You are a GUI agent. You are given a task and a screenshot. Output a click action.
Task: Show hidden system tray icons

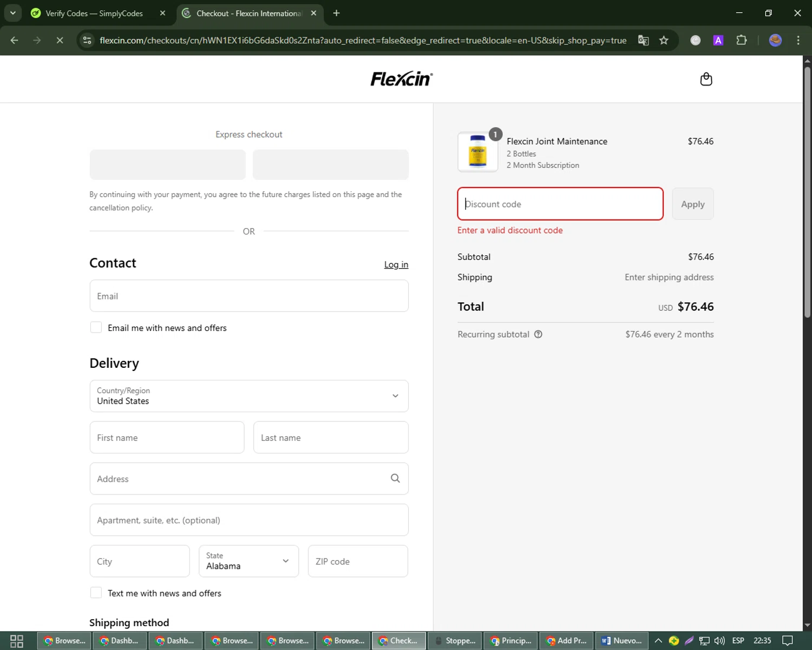(x=658, y=641)
